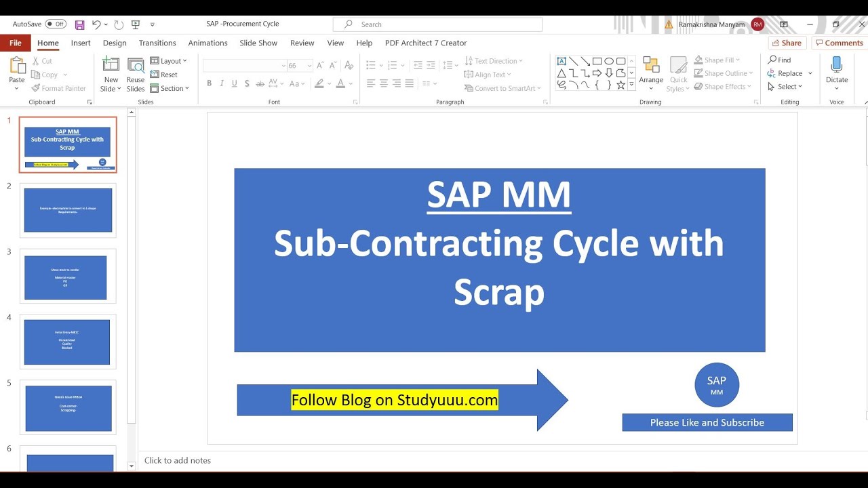Clear all formatting icon

tap(349, 66)
